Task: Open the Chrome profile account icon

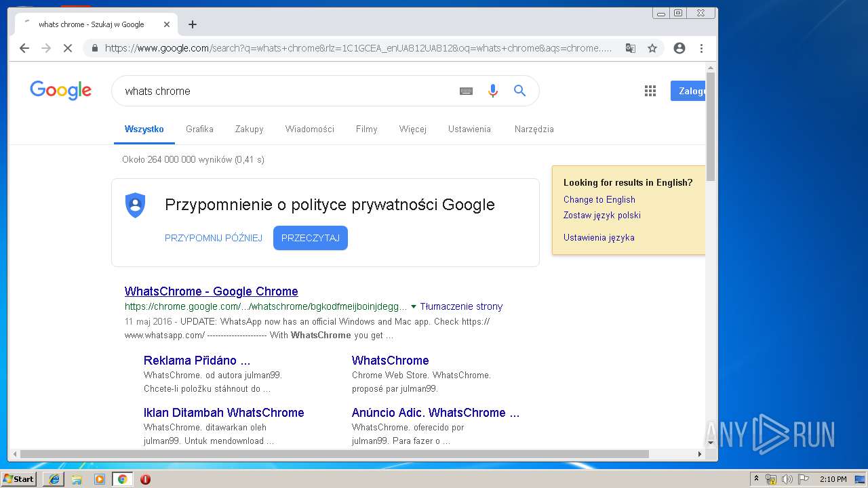Action: point(679,48)
